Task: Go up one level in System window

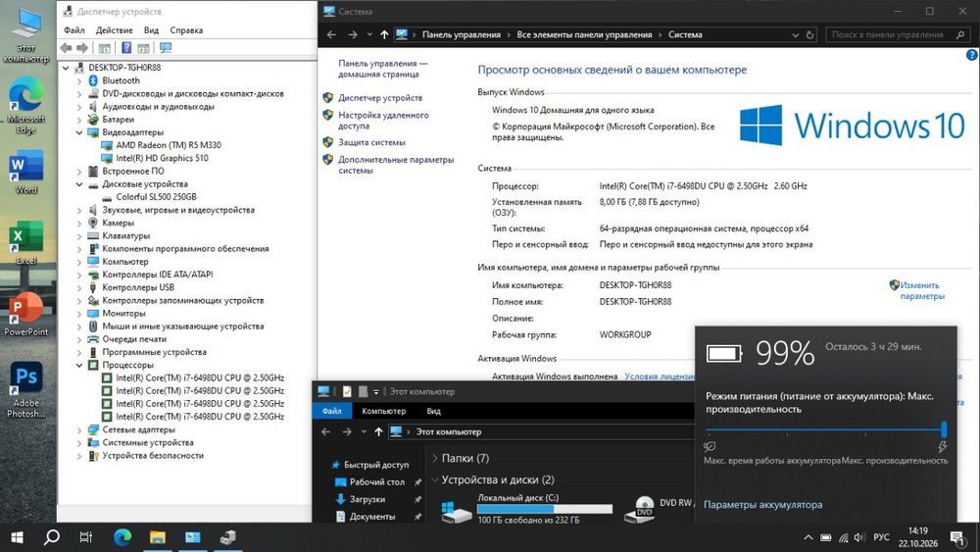Action: click(384, 35)
